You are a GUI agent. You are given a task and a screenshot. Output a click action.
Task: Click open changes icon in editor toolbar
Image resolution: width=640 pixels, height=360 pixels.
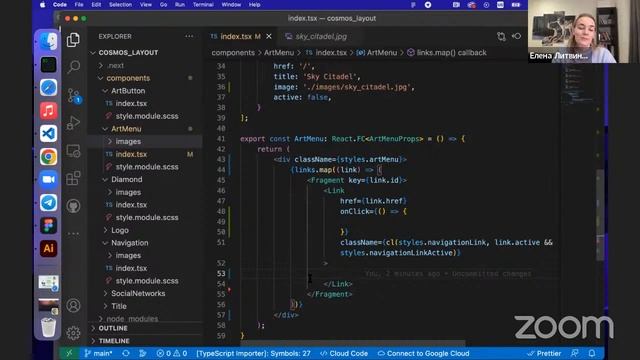tap(501, 36)
